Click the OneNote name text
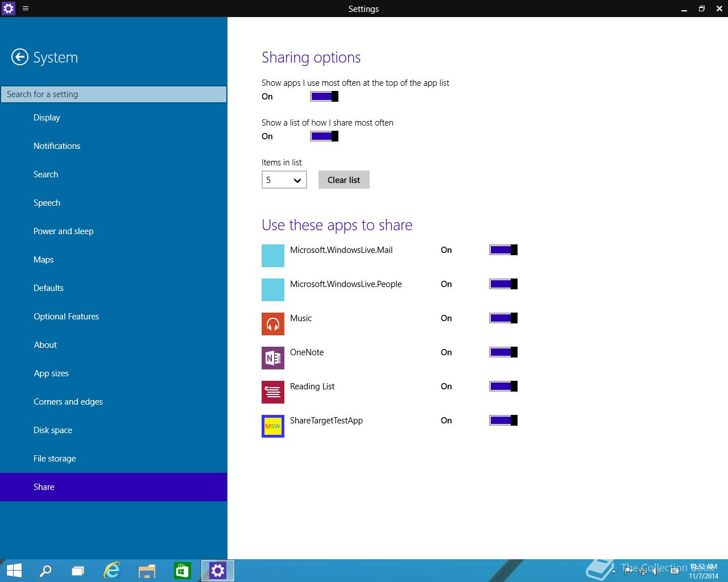 coord(307,352)
